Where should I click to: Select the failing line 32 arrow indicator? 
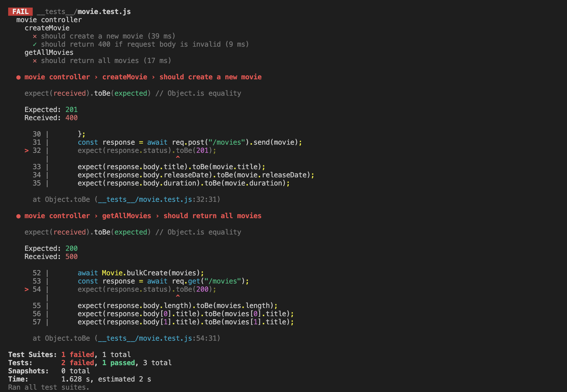tap(27, 150)
